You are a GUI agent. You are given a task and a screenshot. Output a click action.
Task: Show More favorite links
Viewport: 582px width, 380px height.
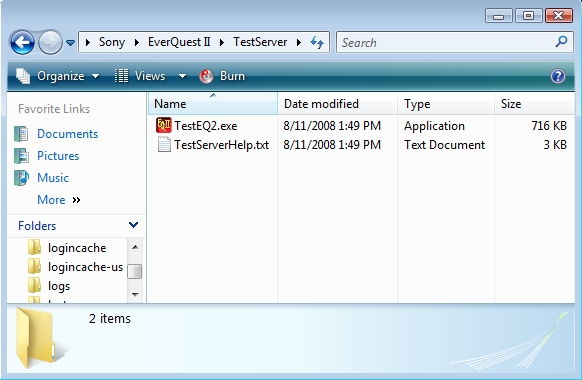pyautogui.click(x=59, y=200)
